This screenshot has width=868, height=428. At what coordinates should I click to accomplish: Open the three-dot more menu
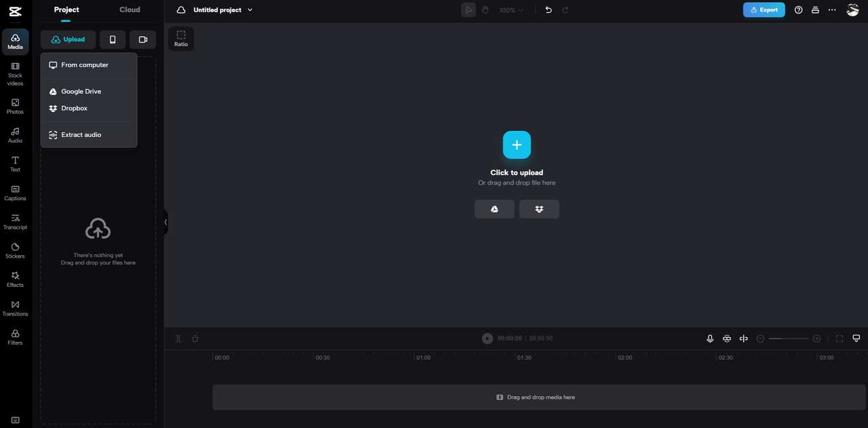832,10
